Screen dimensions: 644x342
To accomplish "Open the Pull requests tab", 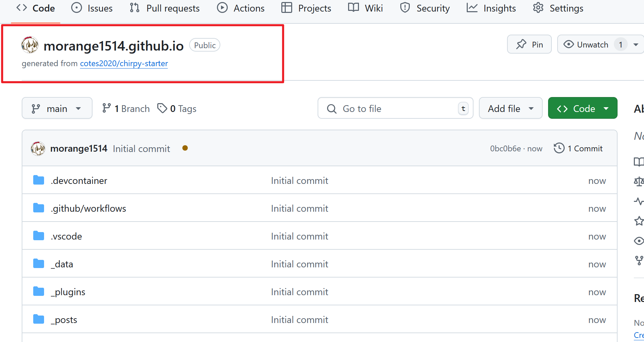I will click(x=165, y=8).
